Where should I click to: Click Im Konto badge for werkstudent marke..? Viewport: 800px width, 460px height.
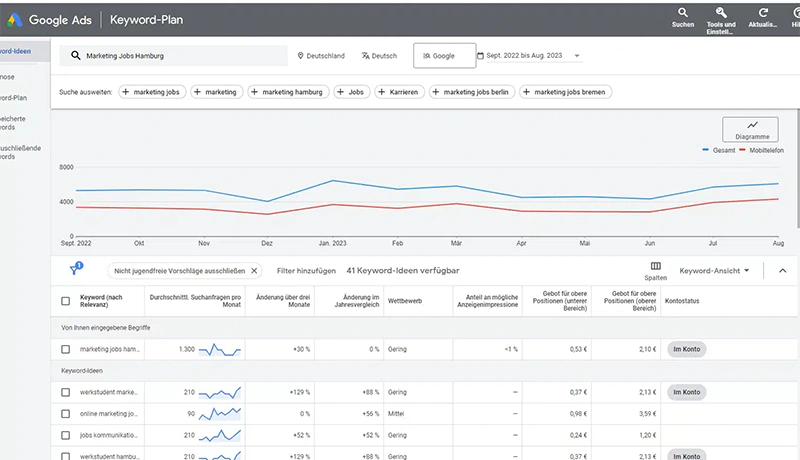(686, 392)
